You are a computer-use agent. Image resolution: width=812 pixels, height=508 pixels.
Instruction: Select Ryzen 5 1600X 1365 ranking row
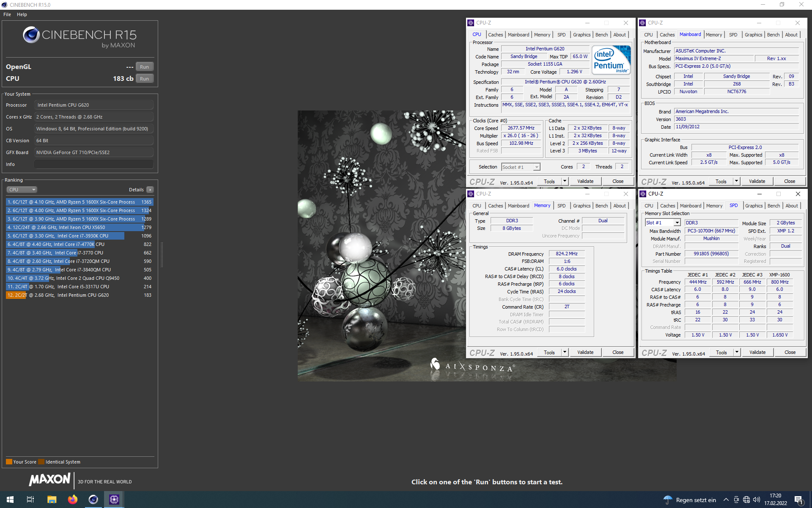pyautogui.click(x=80, y=202)
